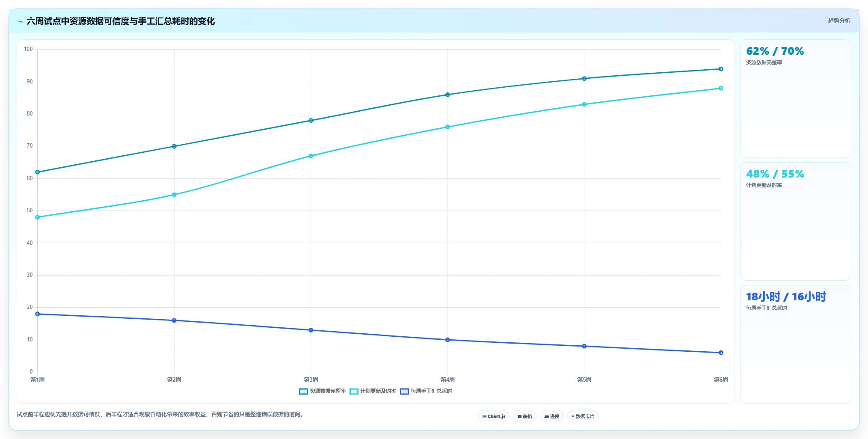Click the 进度 chip

[x=552, y=416]
